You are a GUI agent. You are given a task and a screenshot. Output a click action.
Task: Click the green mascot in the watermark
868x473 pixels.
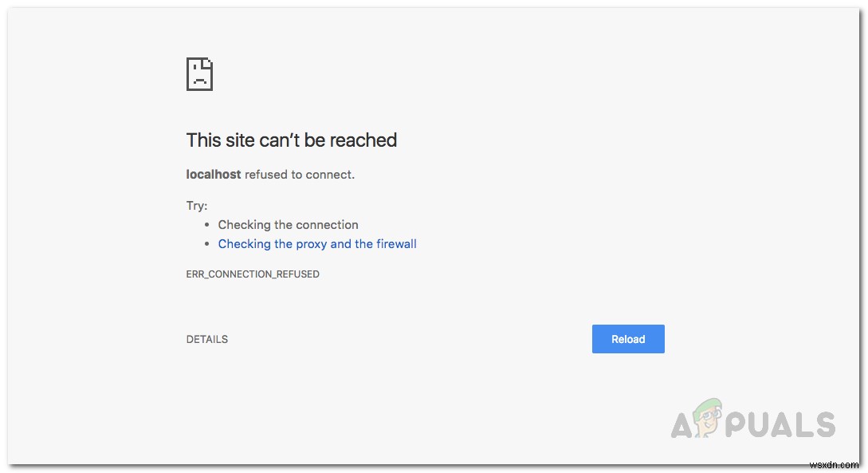pos(707,419)
